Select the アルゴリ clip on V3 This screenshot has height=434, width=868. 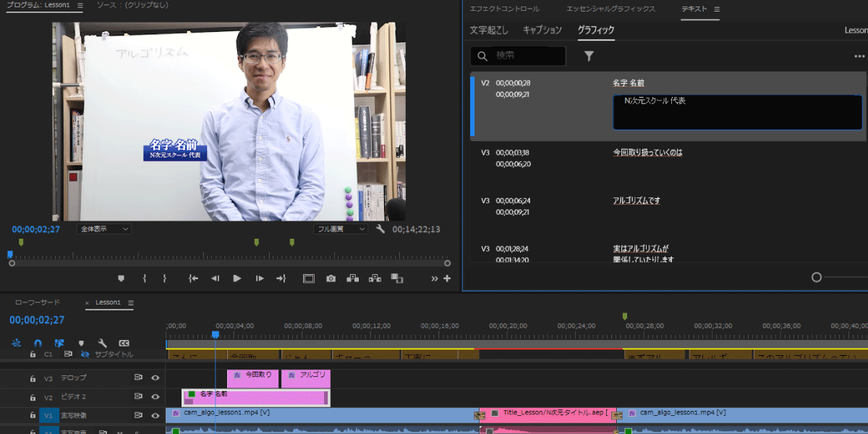[306, 378]
